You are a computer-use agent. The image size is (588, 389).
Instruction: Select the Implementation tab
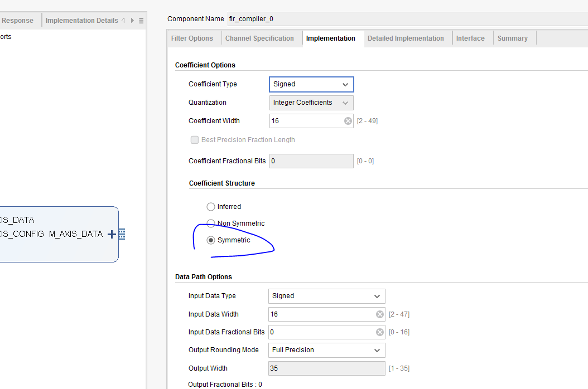[330, 38]
